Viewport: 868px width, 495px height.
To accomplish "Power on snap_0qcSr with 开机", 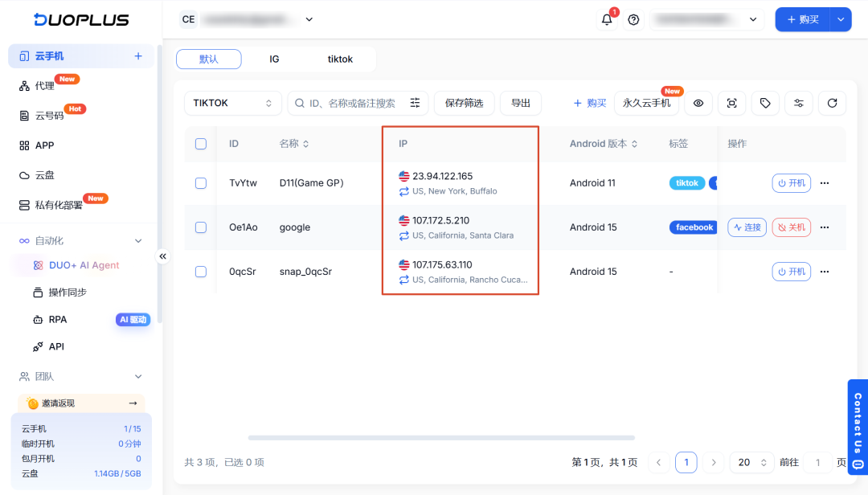I will (792, 272).
